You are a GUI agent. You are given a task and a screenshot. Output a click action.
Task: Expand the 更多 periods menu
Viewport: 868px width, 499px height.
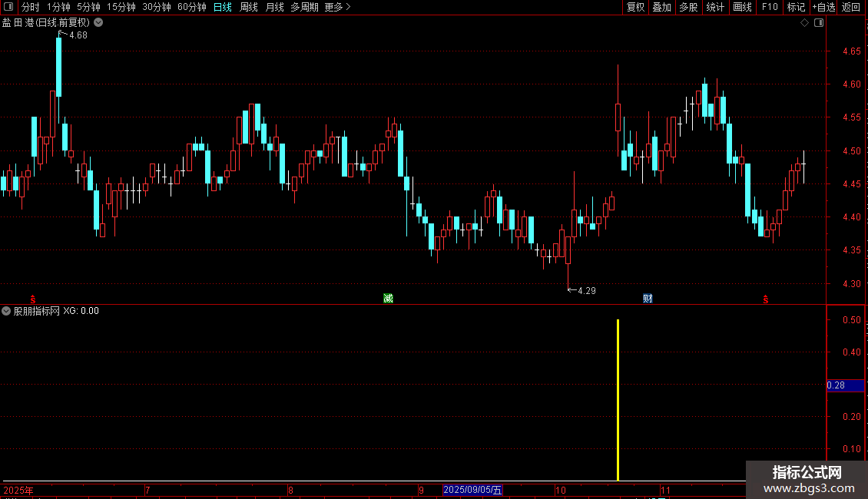(x=337, y=7)
